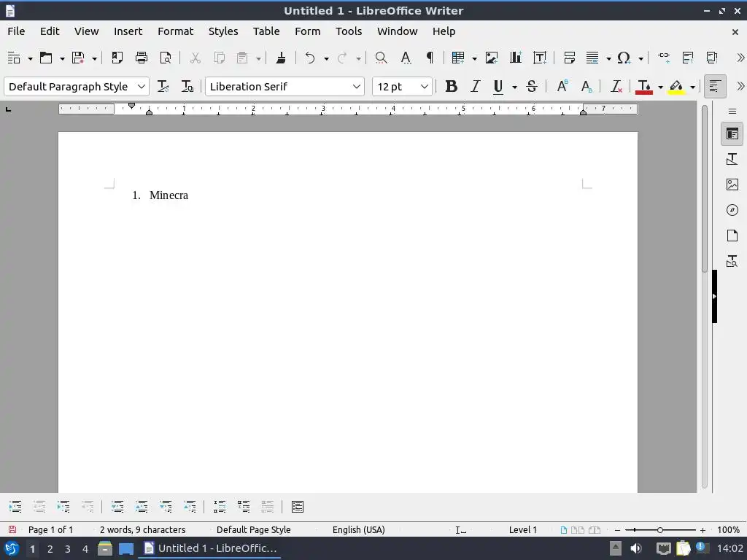
Task: Click the Clone Formatting paintbrush icon
Action: [281, 58]
